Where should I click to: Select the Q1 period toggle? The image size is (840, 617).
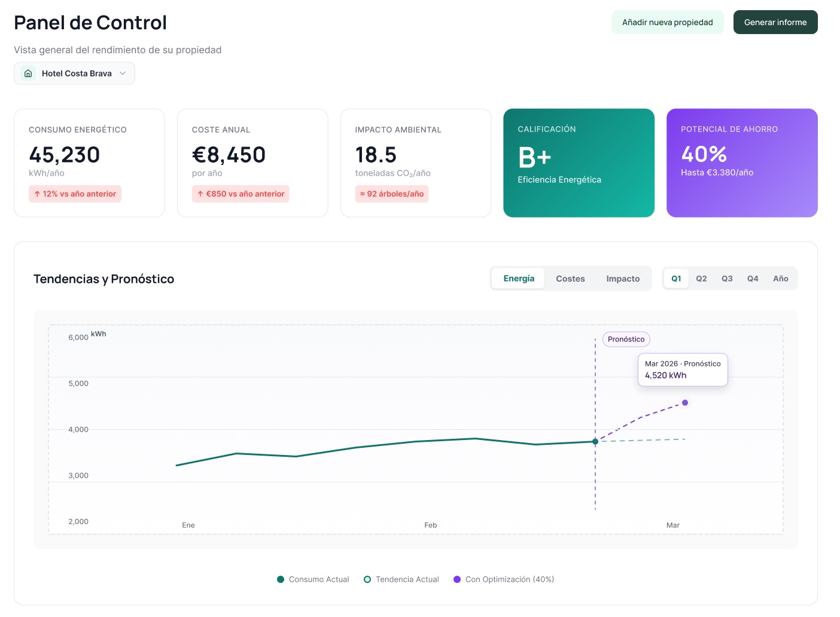(x=676, y=279)
